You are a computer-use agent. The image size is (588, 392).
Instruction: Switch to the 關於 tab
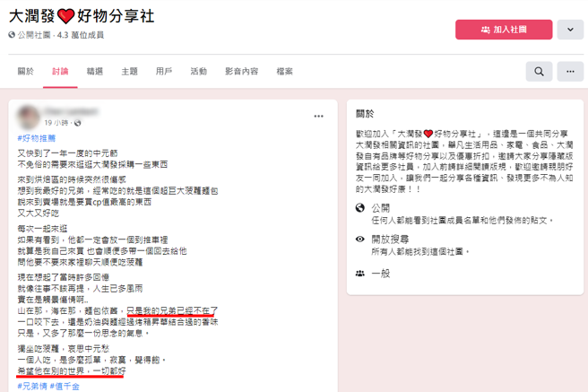[x=25, y=71]
